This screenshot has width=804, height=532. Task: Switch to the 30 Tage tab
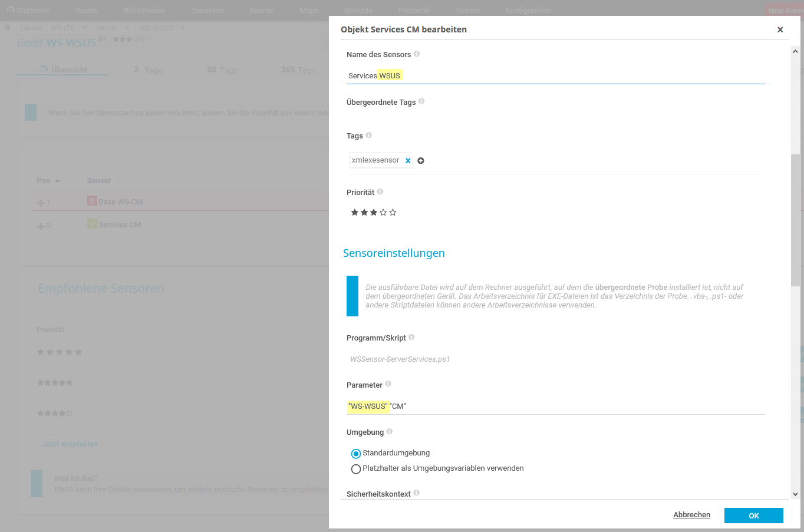coord(222,70)
